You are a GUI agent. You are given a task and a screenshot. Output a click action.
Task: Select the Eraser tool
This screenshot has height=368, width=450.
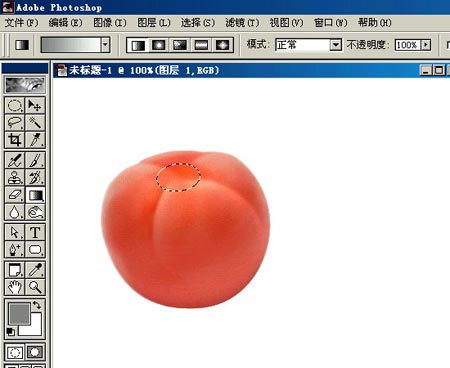[14, 195]
